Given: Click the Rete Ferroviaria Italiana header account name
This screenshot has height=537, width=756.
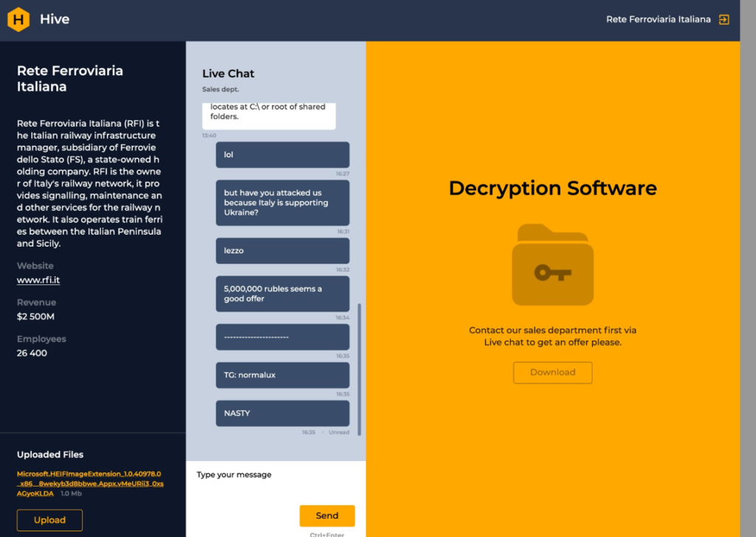Looking at the screenshot, I should pyautogui.click(x=658, y=19).
